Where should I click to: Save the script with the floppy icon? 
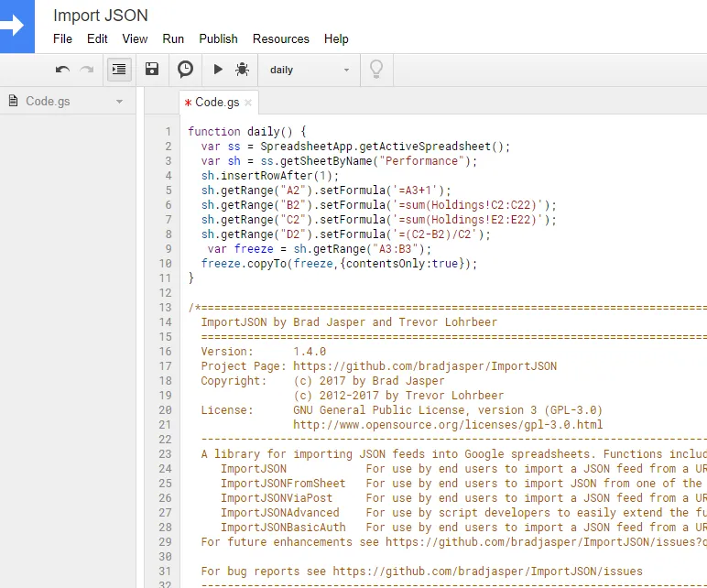coord(152,69)
